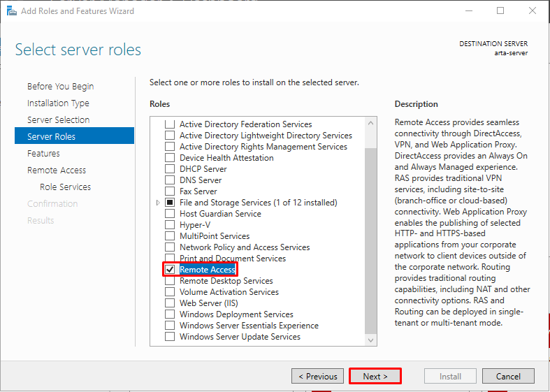
Task: Click roles list scrollbar up arrow
Action: point(371,123)
